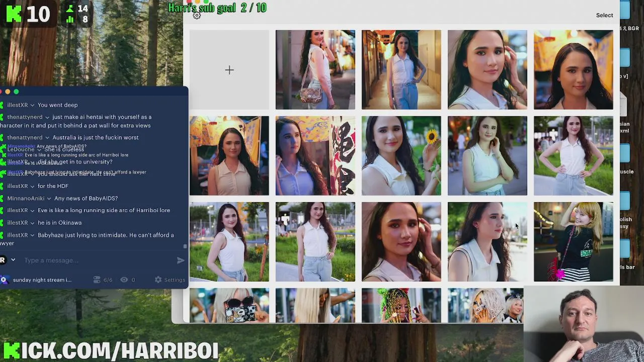Open photo of woman with hands on hips in park
Viewport: 644px width, 362px height.
pyautogui.click(x=573, y=155)
